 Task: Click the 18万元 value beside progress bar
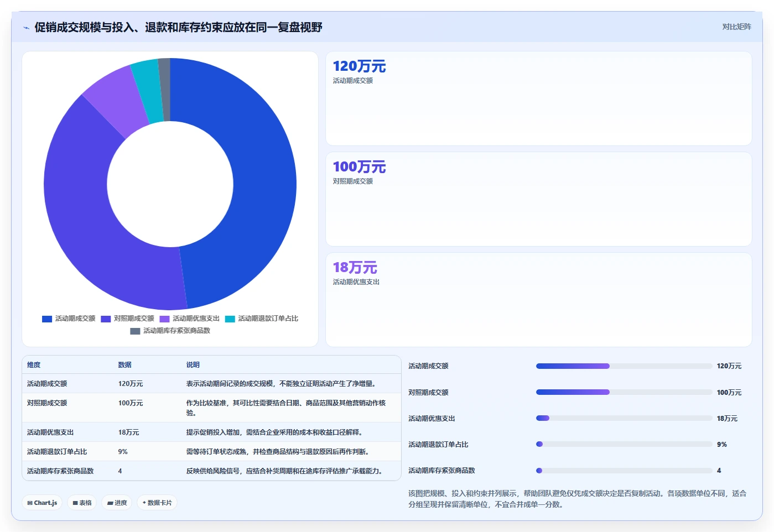point(727,419)
